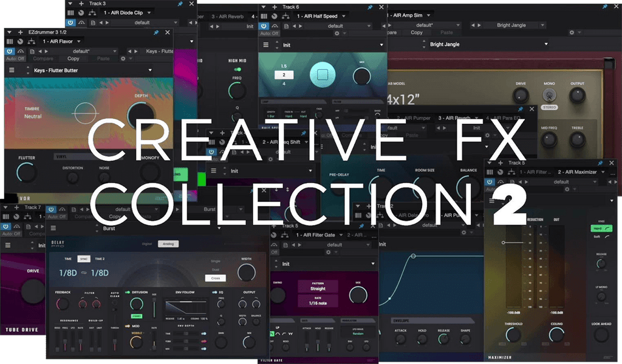Click Copy in the AIR Amp Sim window
The height and width of the screenshot is (364, 622).
pos(417,33)
